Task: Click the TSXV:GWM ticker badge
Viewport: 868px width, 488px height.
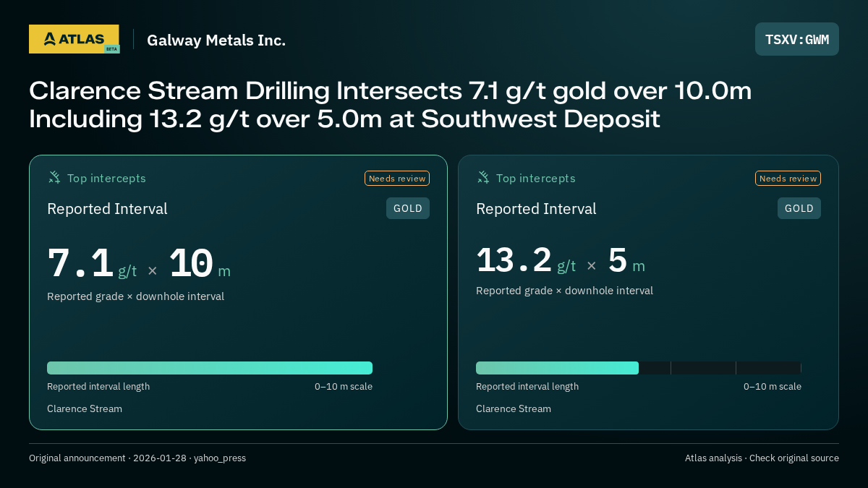Action: tap(797, 39)
